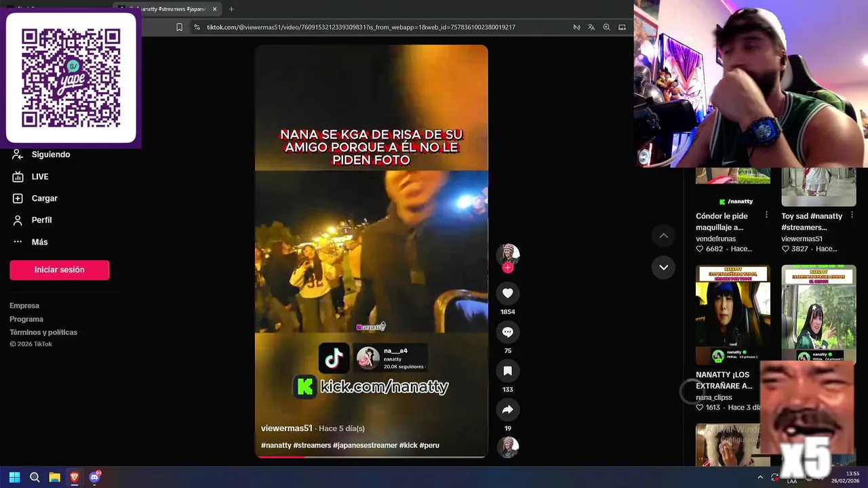Image resolution: width=868 pixels, height=488 pixels.
Task: Open site settings icon left of URL
Action: (197, 27)
